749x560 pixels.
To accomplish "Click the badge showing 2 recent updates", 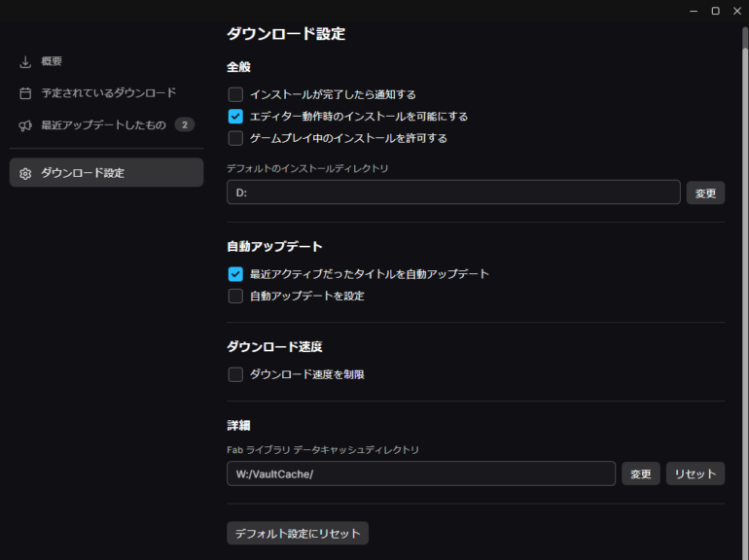I will (185, 125).
